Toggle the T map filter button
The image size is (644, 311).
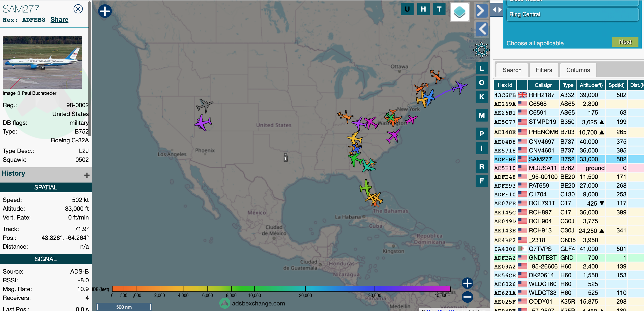[439, 9]
